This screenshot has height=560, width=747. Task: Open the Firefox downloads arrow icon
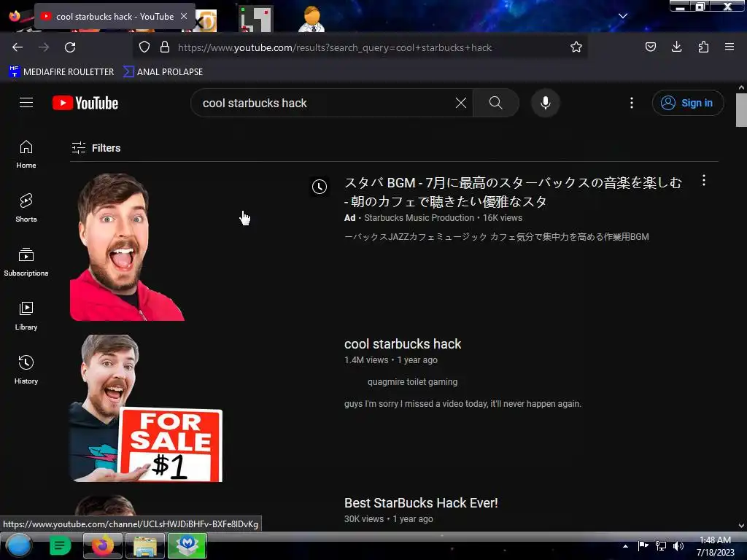coord(676,47)
